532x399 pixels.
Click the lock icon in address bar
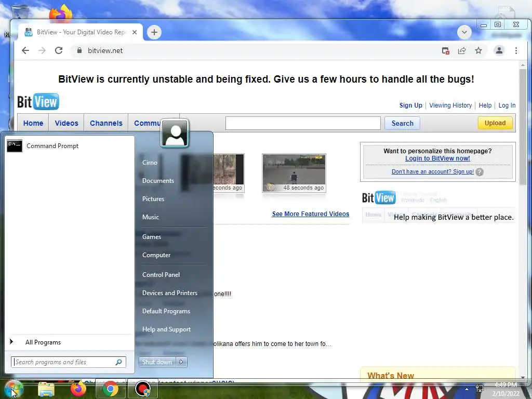pyautogui.click(x=79, y=50)
